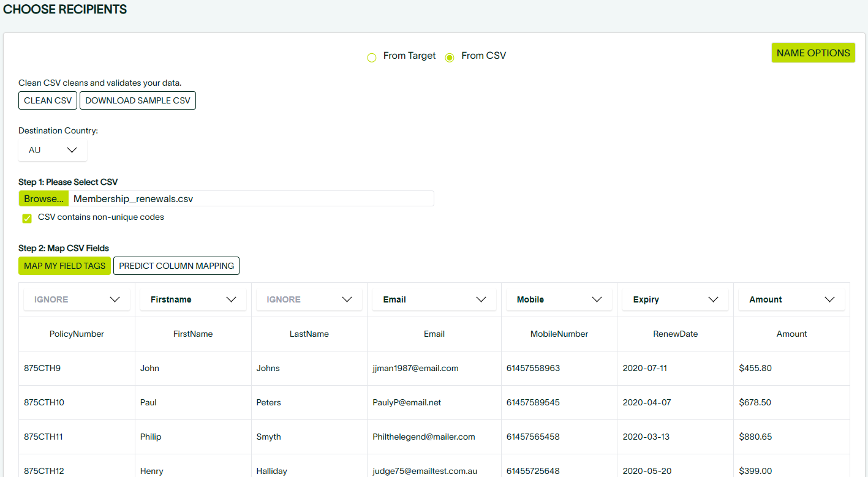Open the Email column mapping dropdown
Viewport: 868px width, 477px height.
tap(434, 299)
